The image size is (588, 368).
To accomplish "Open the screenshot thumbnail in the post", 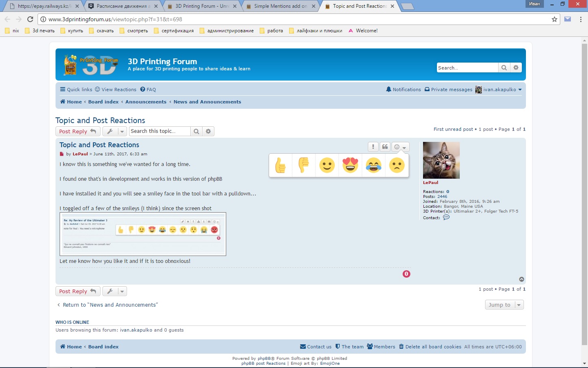I will [x=143, y=234].
